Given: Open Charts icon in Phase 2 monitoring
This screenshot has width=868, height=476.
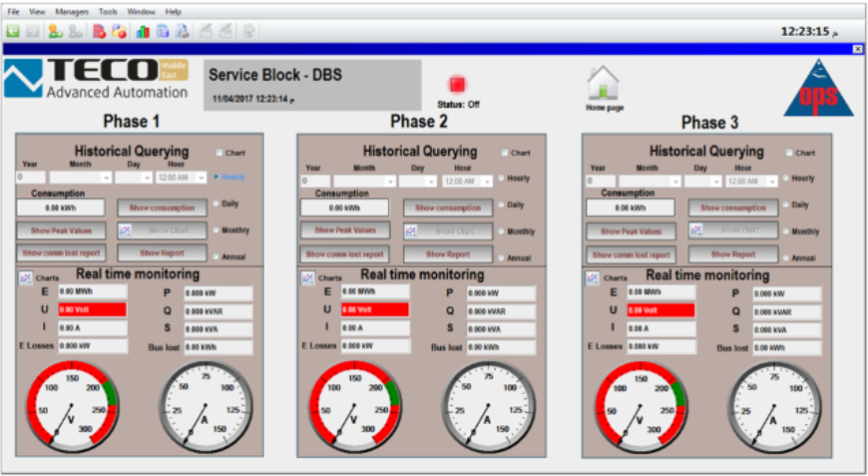Looking at the screenshot, I should [x=308, y=277].
